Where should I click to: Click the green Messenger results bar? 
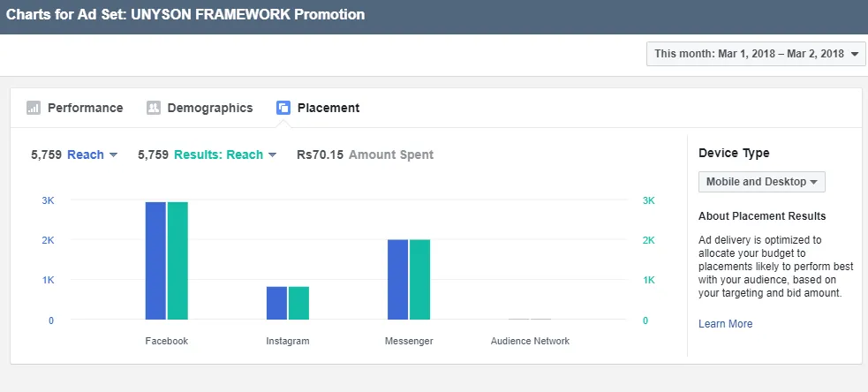click(419, 280)
